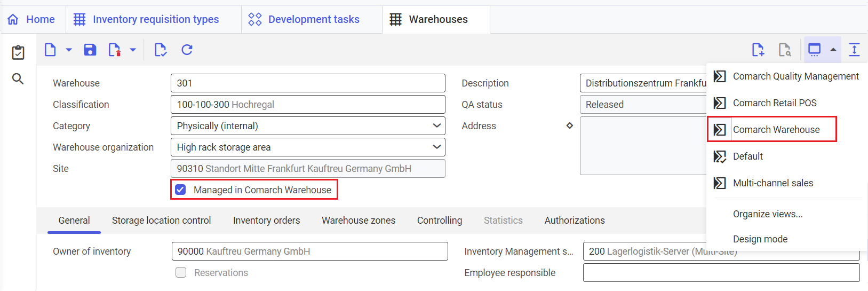This screenshot has width=868, height=291.
Task: Click the Site field
Action: [308, 169]
